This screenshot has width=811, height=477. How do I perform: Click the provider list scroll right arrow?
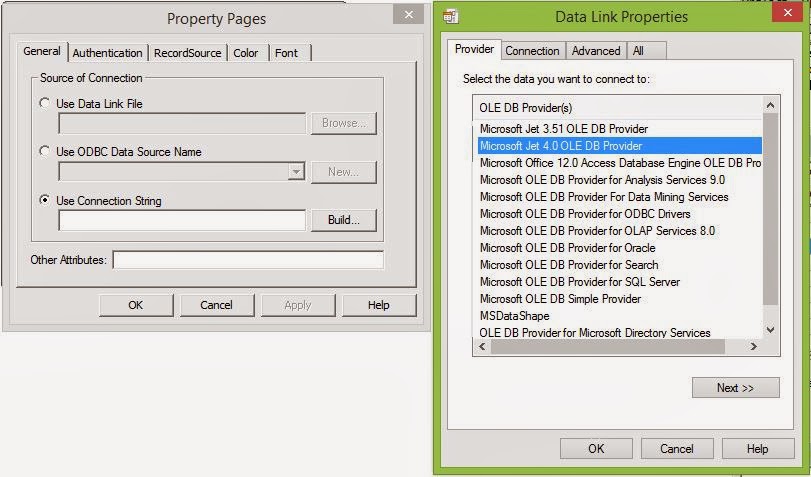click(753, 347)
